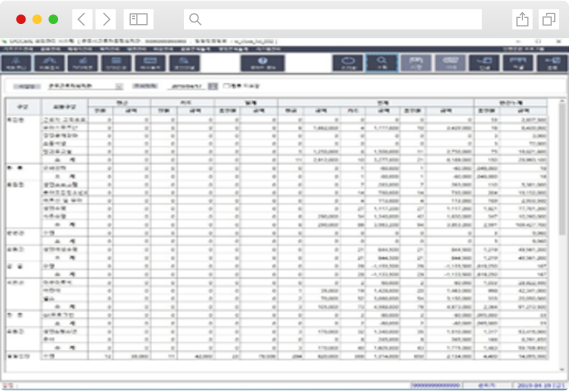Expand the combo box in the filter row

[x=119, y=86]
